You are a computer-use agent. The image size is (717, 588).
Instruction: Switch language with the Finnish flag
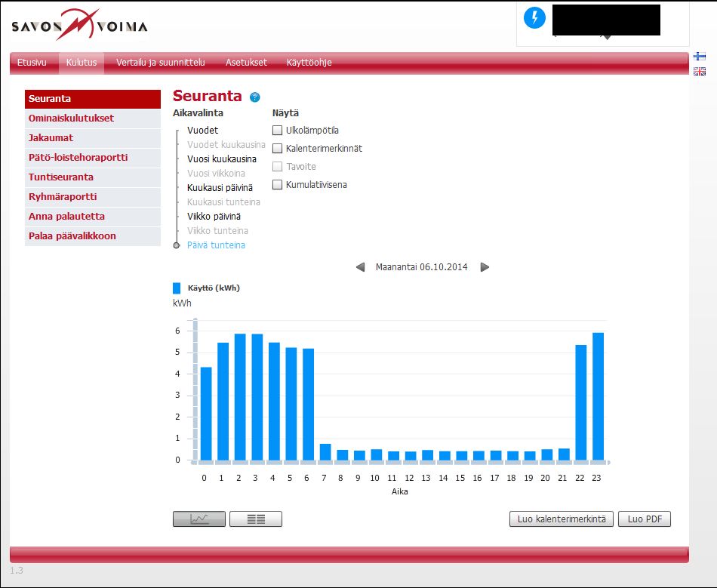(x=700, y=57)
